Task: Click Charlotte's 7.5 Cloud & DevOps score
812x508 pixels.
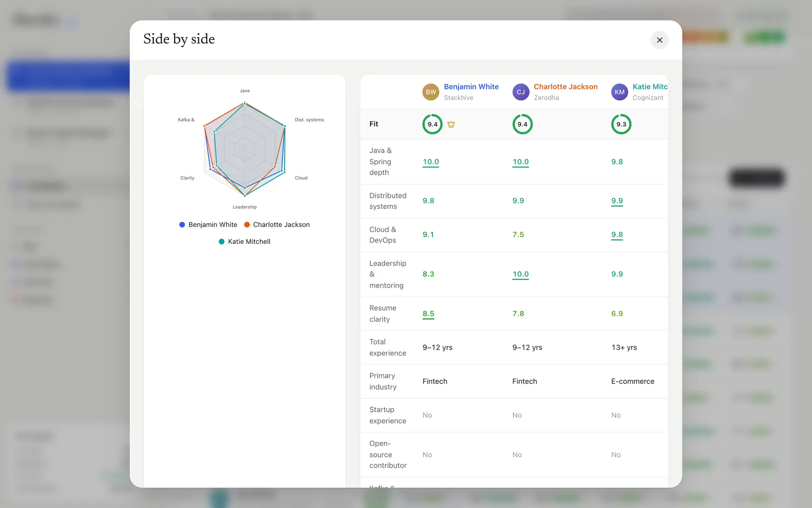Action: (518, 234)
